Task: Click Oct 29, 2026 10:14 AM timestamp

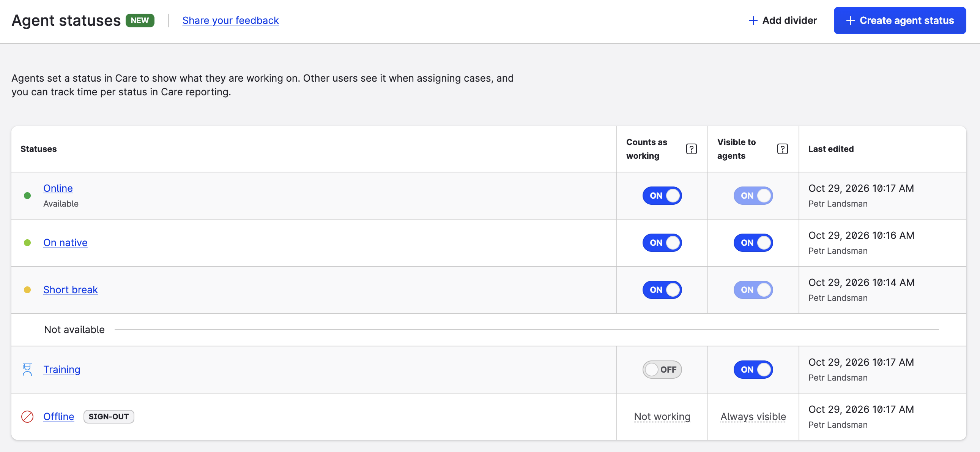Action: 861,283
